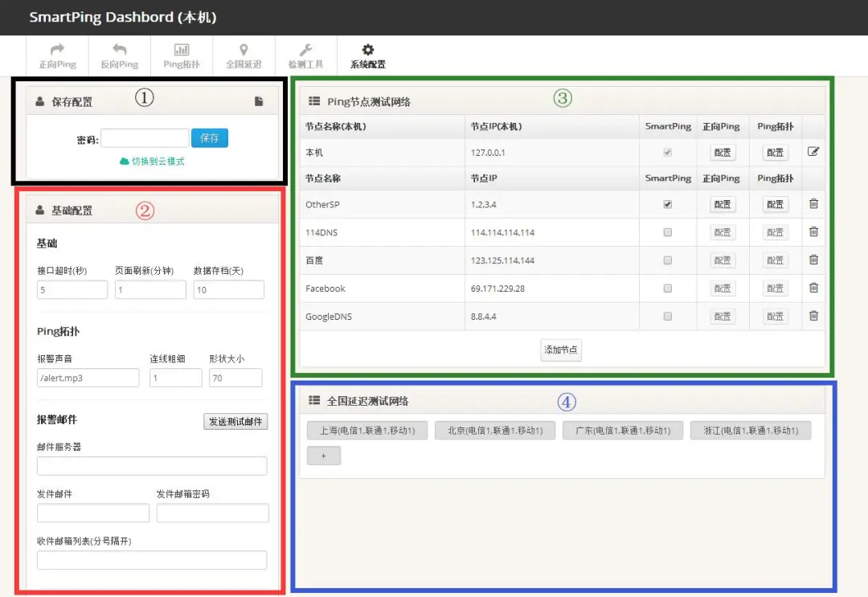Viewport: 868px width, 597px height.
Task: Open 正向Ping 配置 for OtherSP
Action: click(723, 204)
